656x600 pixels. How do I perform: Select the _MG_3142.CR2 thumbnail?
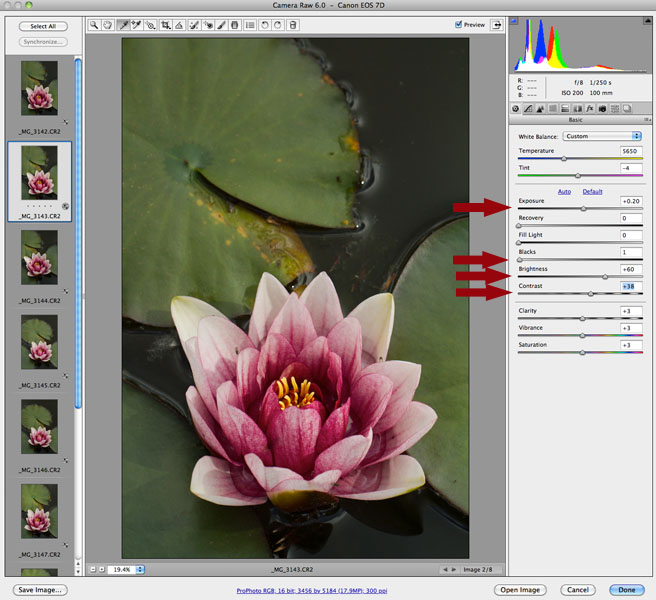tap(39, 88)
